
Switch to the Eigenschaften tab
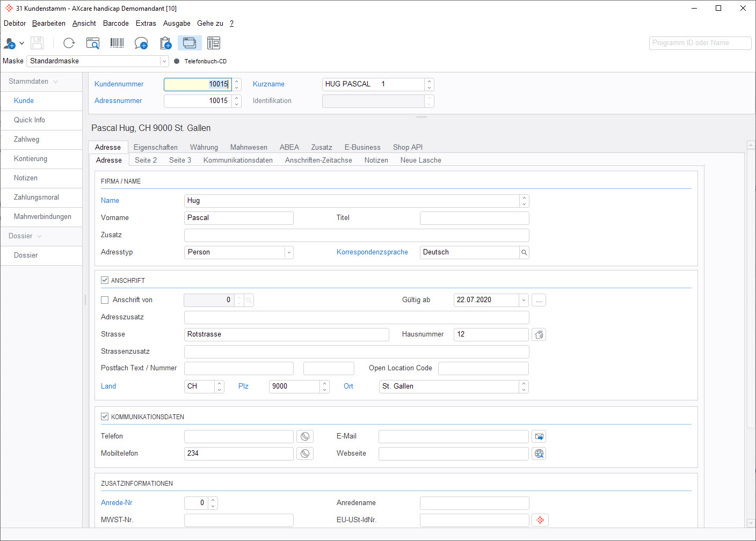[x=156, y=147]
